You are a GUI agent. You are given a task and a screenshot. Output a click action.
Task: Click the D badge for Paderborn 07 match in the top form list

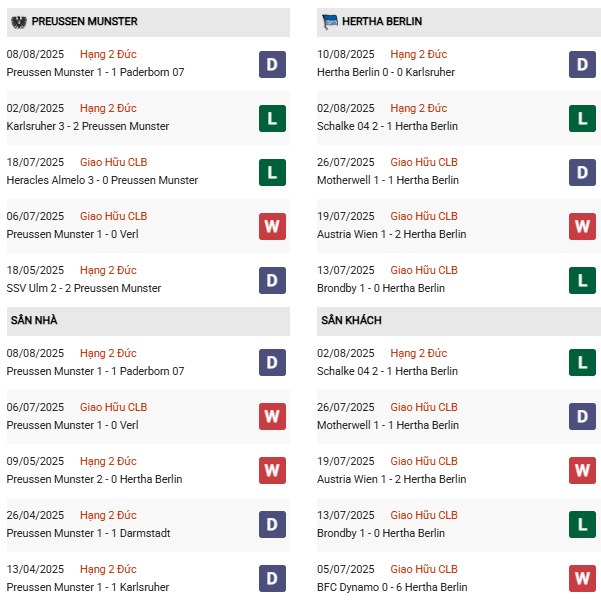point(271,64)
